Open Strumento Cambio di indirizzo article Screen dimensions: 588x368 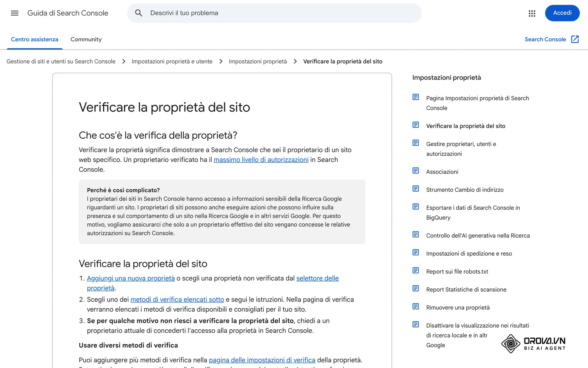(465, 190)
